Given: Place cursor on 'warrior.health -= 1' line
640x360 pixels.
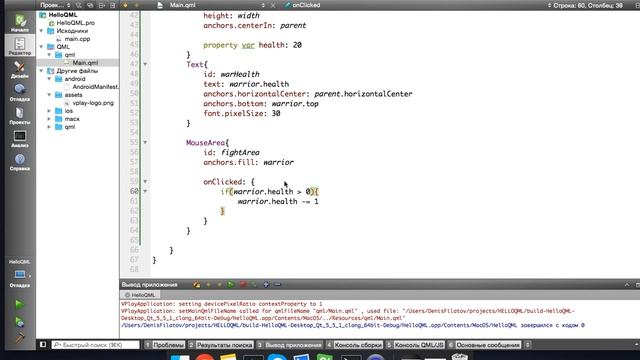Looking at the screenshot, I should (278, 201).
